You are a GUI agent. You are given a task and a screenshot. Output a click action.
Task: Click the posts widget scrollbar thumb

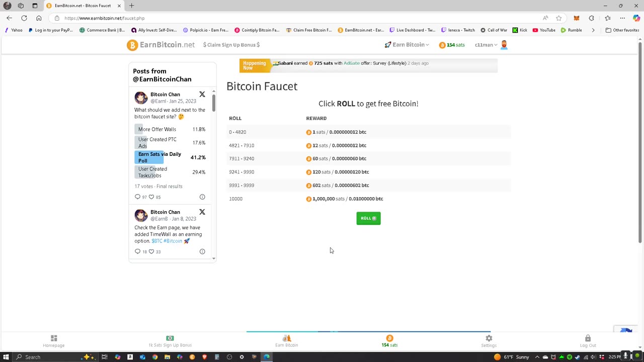[x=214, y=103]
